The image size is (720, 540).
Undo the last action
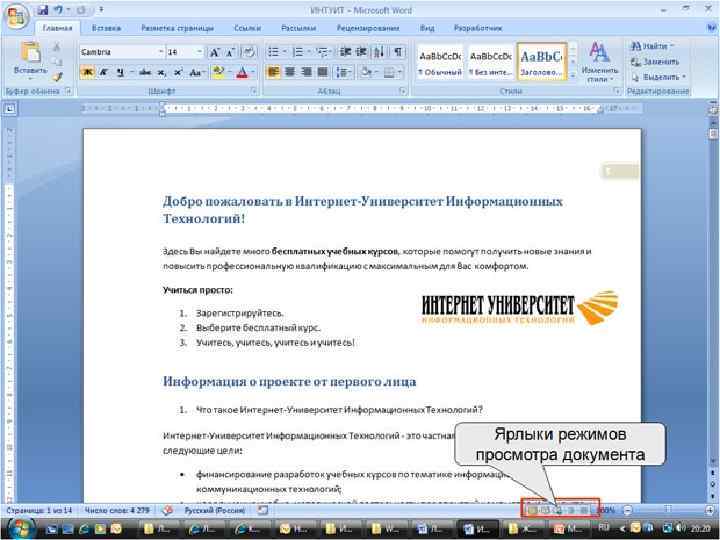click(x=58, y=10)
